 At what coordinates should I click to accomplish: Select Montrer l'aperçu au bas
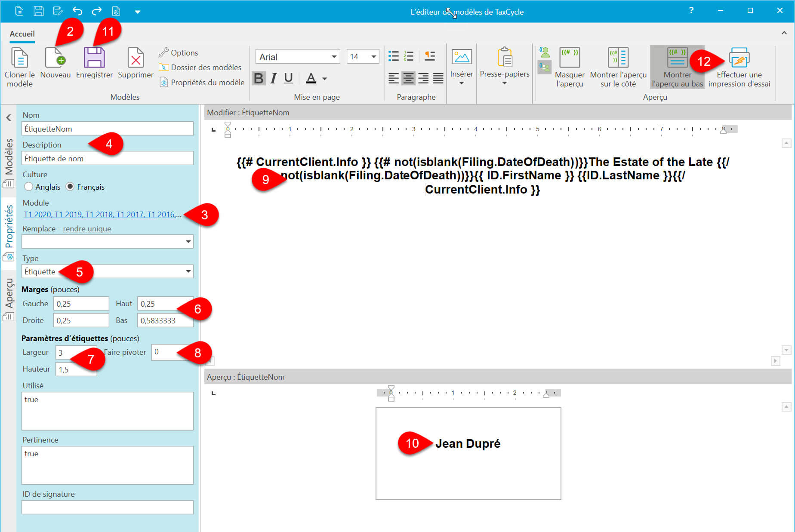(677, 67)
